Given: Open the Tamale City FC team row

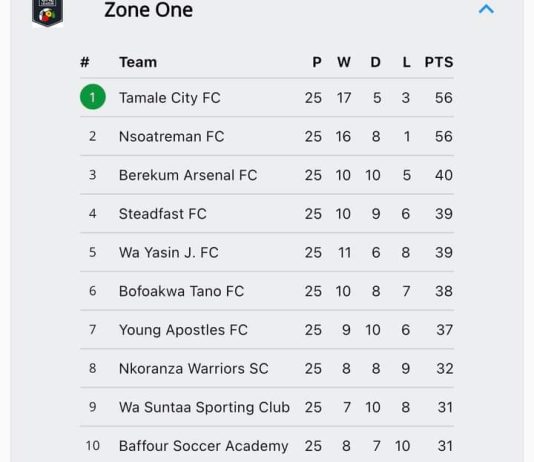Looking at the screenshot, I should click(x=267, y=98).
